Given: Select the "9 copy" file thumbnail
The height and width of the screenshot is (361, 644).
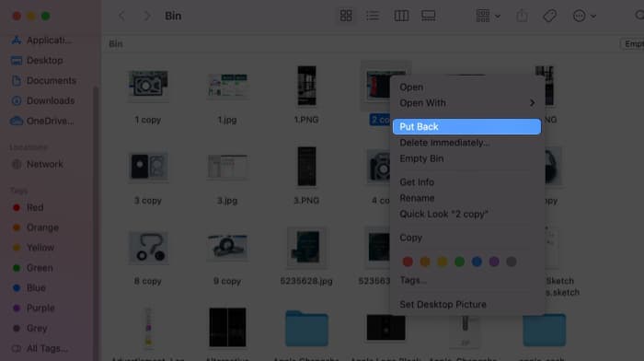Looking at the screenshot, I should pos(227,248).
